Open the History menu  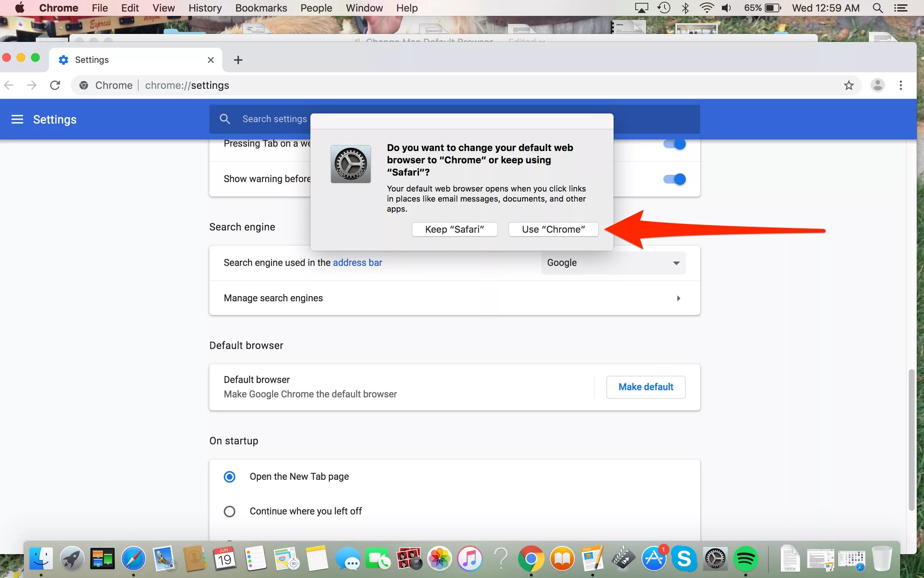coord(205,8)
